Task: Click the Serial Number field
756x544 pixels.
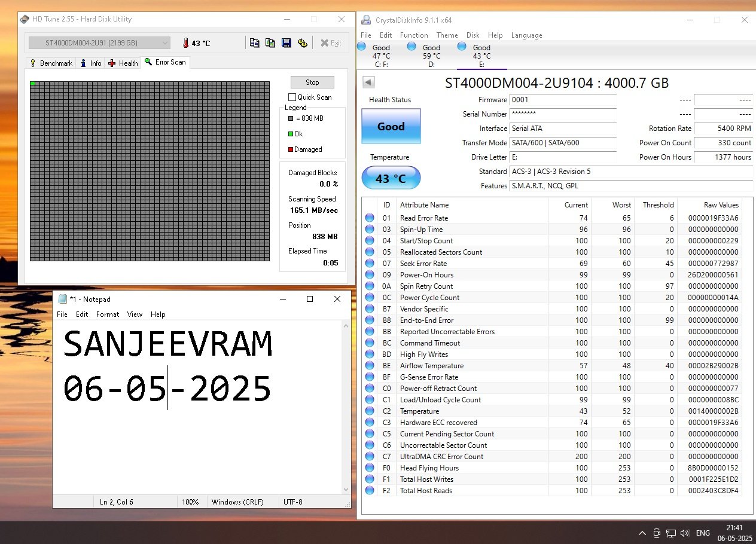Action: click(563, 114)
